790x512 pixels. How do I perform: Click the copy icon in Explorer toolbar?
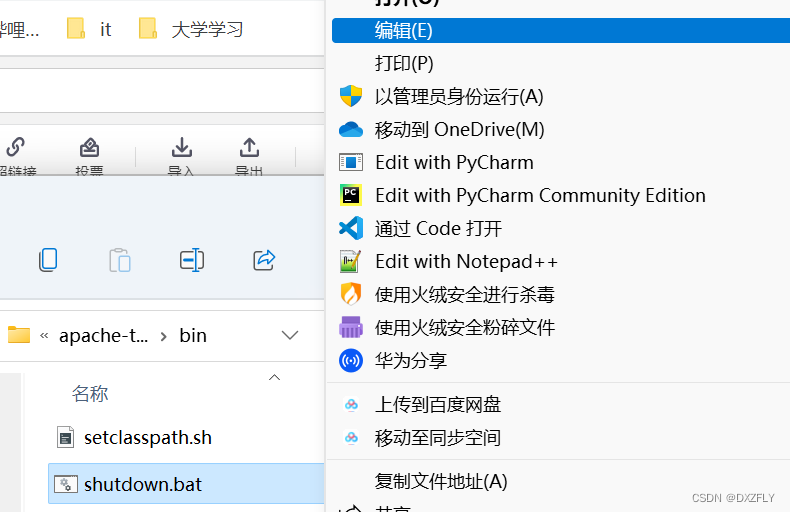click(x=48, y=260)
